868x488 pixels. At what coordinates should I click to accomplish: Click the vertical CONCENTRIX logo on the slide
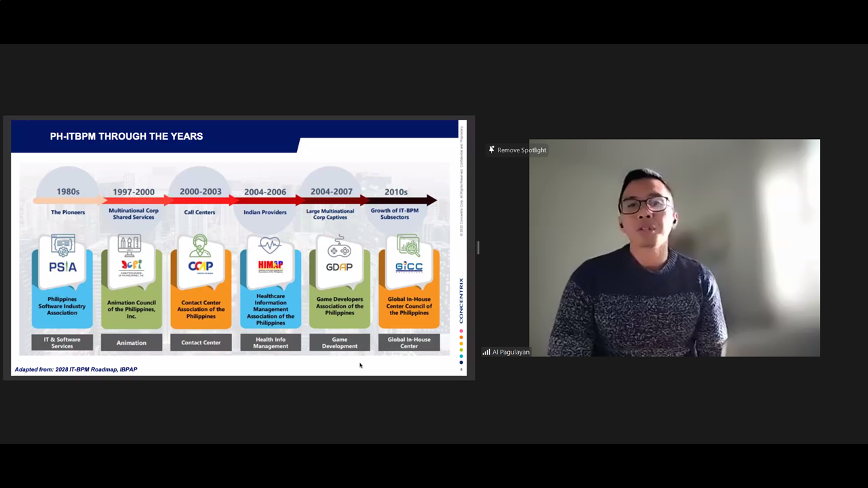coord(461,300)
